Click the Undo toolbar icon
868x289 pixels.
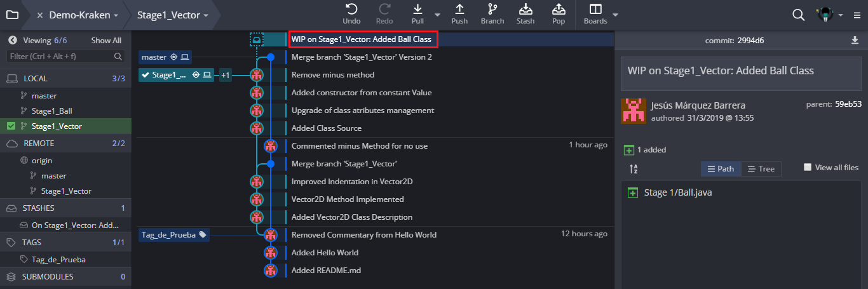coord(351,10)
